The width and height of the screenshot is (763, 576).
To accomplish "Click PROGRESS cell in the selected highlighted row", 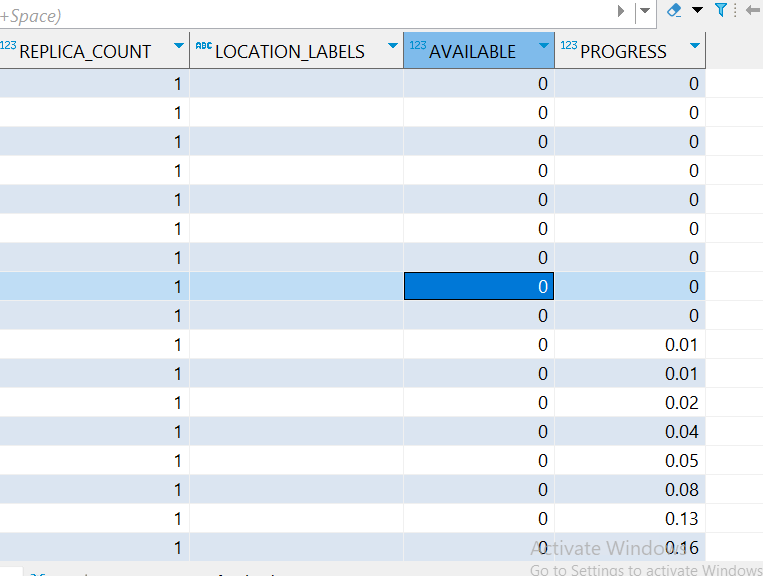I will click(x=630, y=286).
